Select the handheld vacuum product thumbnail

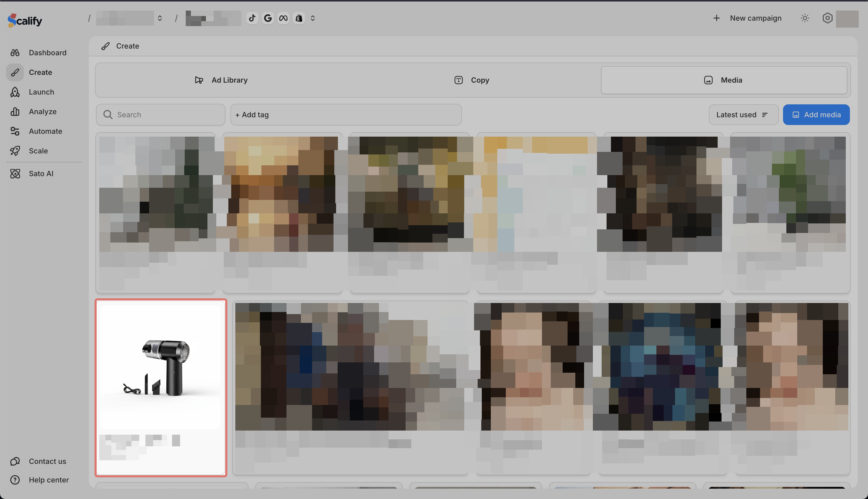click(x=161, y=367)
